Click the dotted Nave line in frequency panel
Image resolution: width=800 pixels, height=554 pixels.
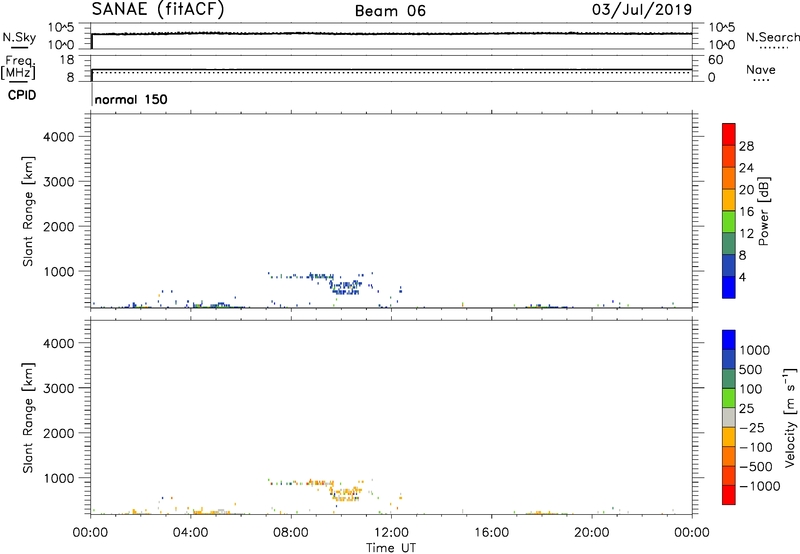(x=391, y=73)
